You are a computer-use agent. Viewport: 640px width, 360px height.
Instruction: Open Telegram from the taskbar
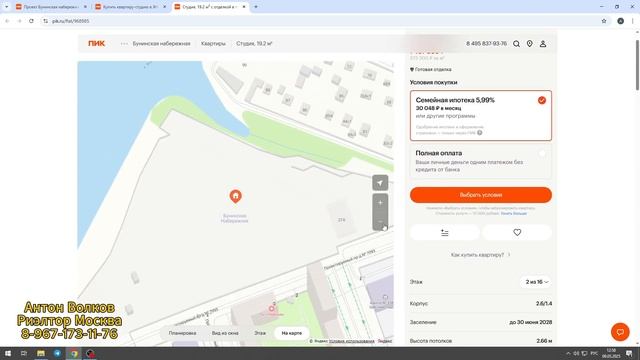click(57, 353)
